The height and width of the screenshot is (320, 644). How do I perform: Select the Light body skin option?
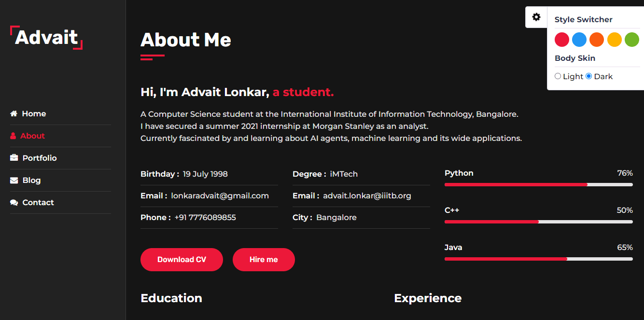pyautogui.click(x=558, y=76)
